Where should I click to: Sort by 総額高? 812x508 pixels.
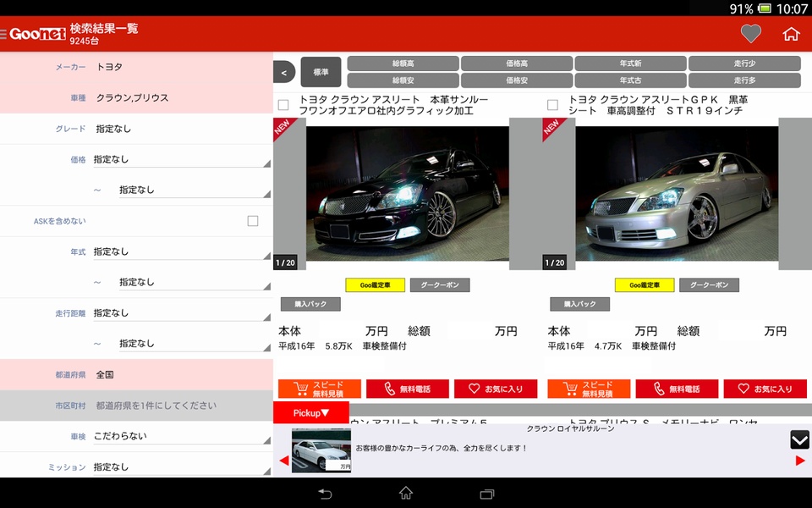(403, 63)
